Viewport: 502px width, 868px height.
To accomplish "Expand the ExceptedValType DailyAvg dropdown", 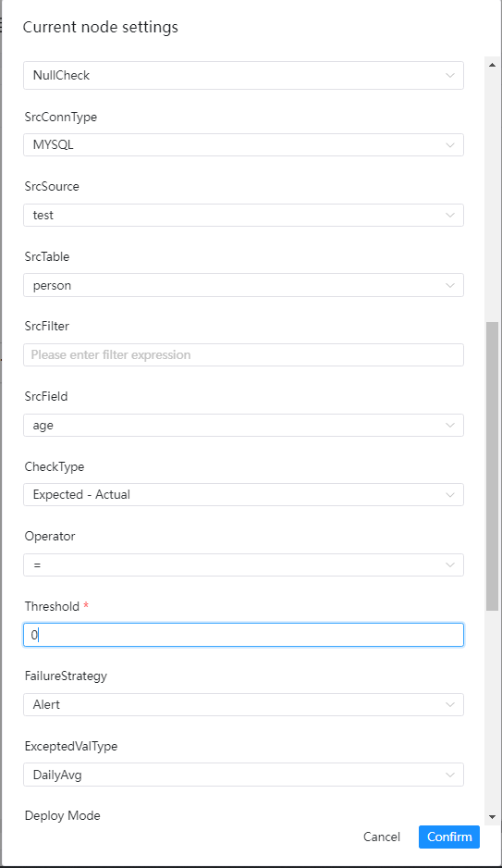I will [x=243, y=775].
